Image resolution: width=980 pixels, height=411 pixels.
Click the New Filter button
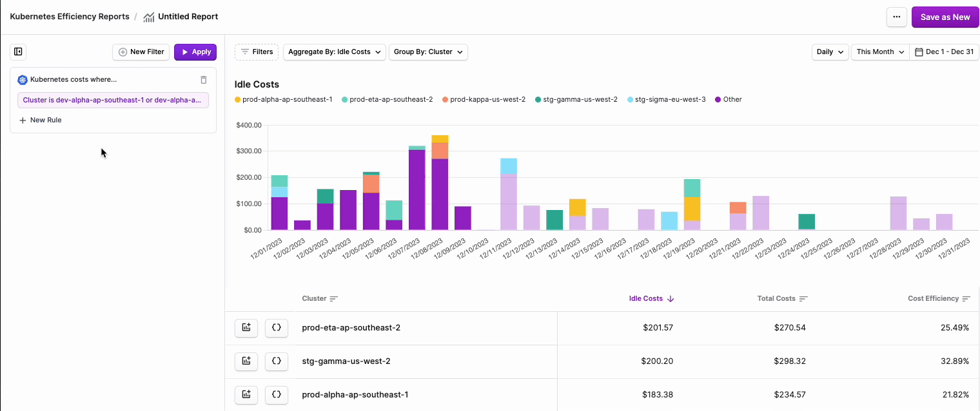141,52
